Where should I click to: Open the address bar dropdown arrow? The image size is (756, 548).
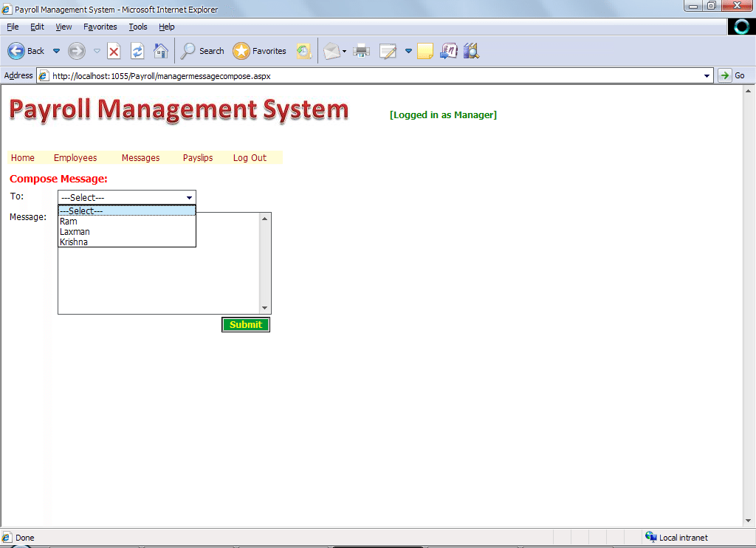click(x=707, y=75)
